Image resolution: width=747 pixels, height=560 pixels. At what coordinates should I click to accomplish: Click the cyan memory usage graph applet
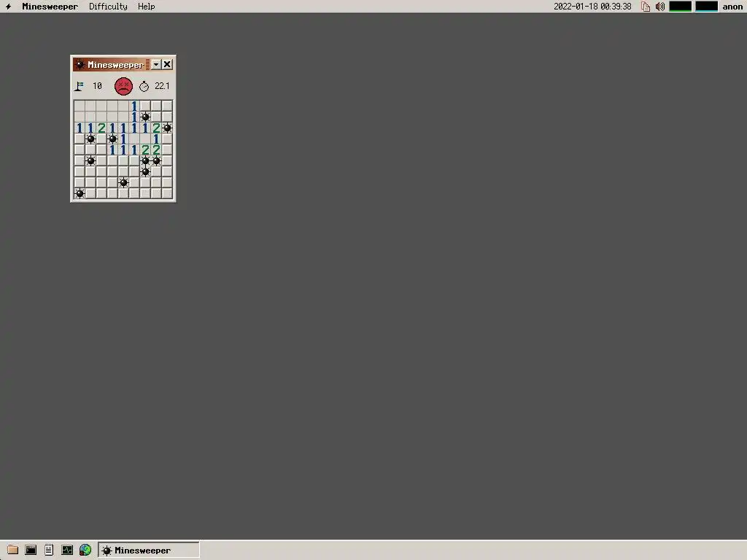pyautogui.click(x=706, y=6)
